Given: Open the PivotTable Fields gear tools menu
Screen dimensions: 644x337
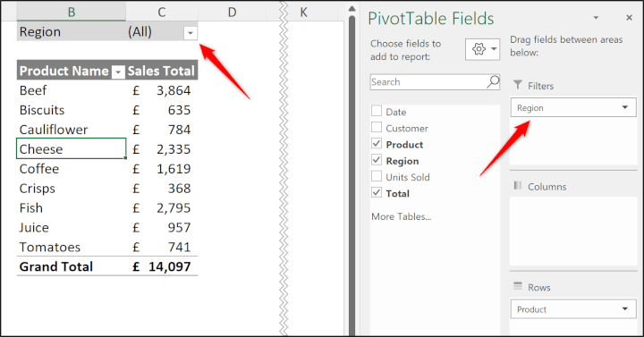Looking at the screenshot, I should click(x=483, y=49).
